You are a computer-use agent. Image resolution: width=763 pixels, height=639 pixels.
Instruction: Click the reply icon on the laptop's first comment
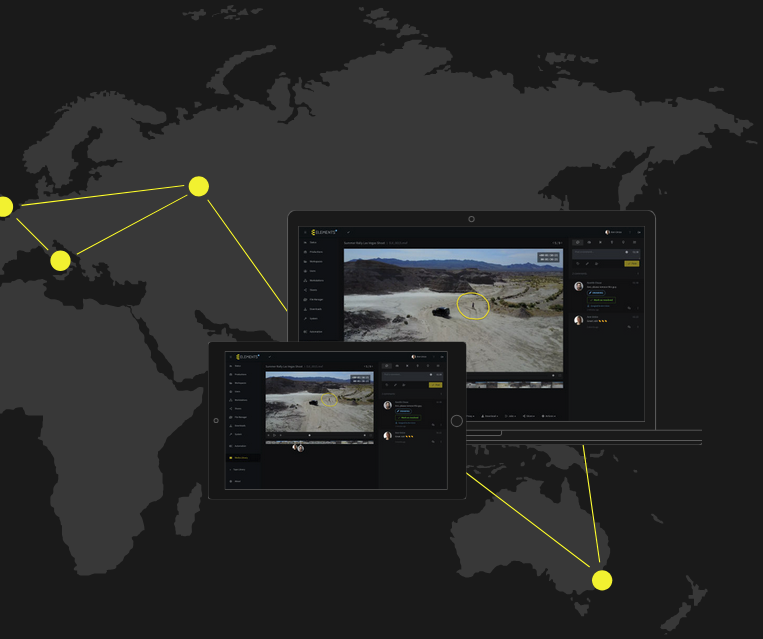coord(628,308)
